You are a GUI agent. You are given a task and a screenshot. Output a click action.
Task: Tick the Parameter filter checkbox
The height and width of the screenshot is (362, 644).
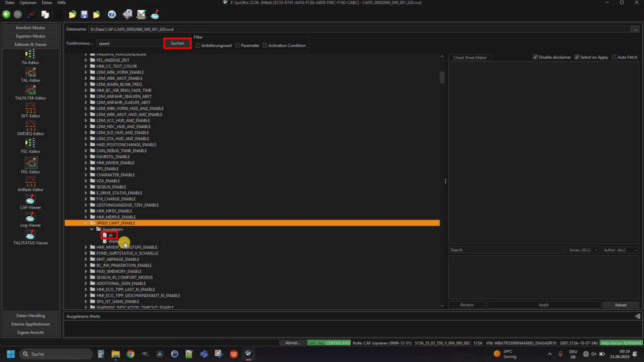point(237,45)
